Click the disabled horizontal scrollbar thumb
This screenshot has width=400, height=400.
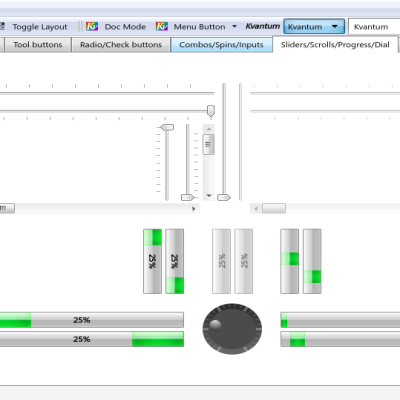pyautogui.click(x=274, y=209)
